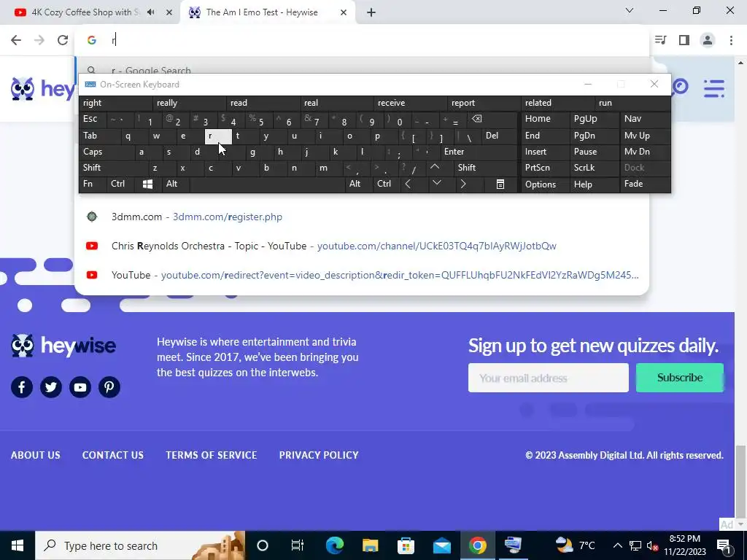747x560 pixels.
Task: Tap the spacebar on On-Screen Keyboard
Action: pyautogui.click(x=267, y=184)
